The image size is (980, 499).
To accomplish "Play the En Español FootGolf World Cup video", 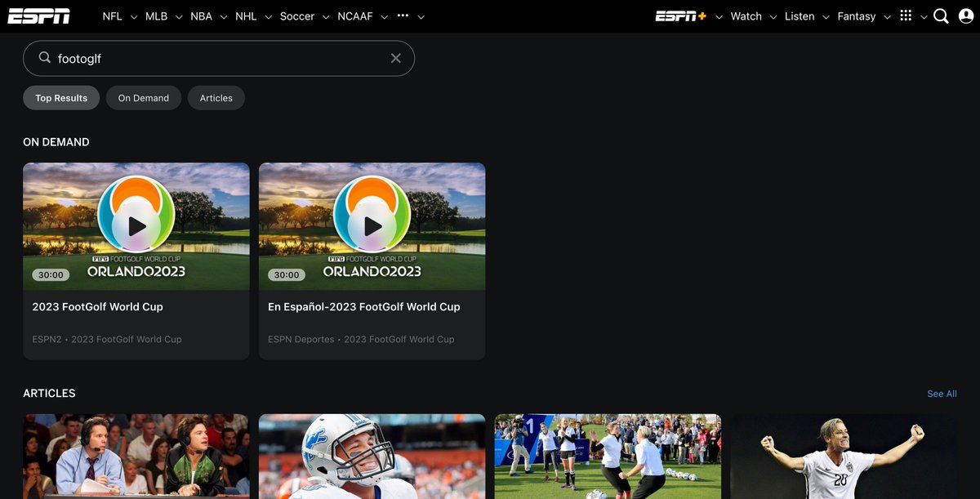I will pyautogui.click(x=372, y=226).
